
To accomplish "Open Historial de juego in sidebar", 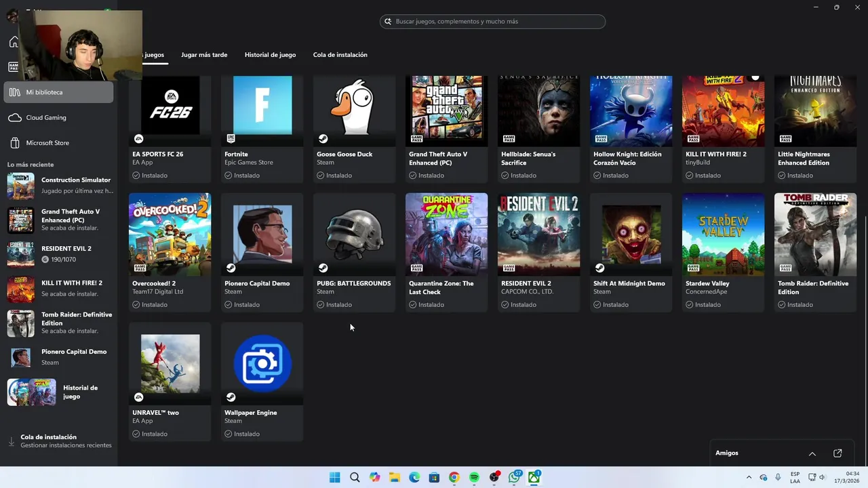I will tap(60, 392).
